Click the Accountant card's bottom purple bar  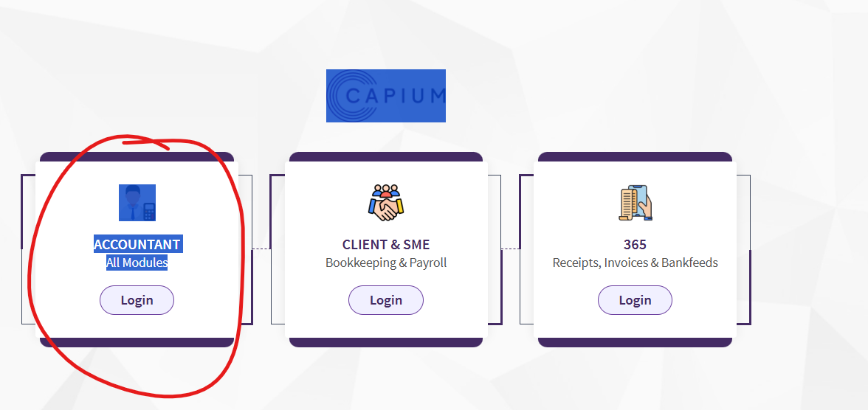[137, 342]
